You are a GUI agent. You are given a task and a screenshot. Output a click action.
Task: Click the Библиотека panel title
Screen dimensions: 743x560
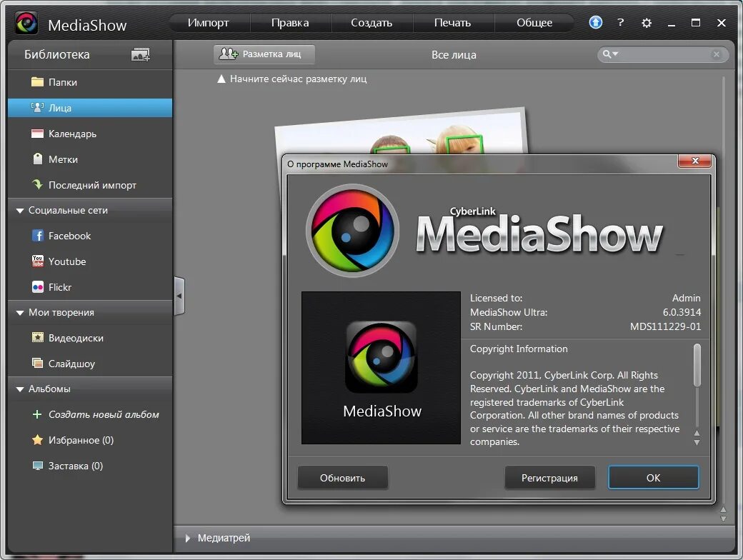(57, 54)
